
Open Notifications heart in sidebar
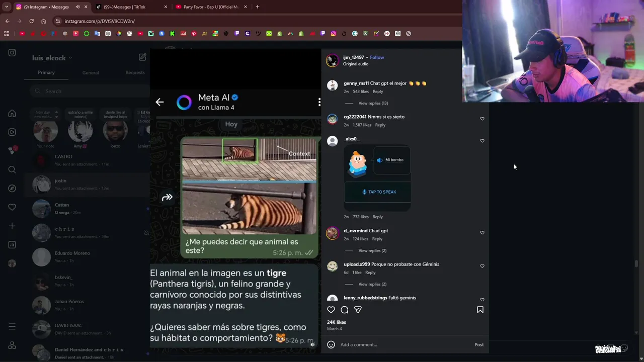pyautogui.click(x=12, y=207)
